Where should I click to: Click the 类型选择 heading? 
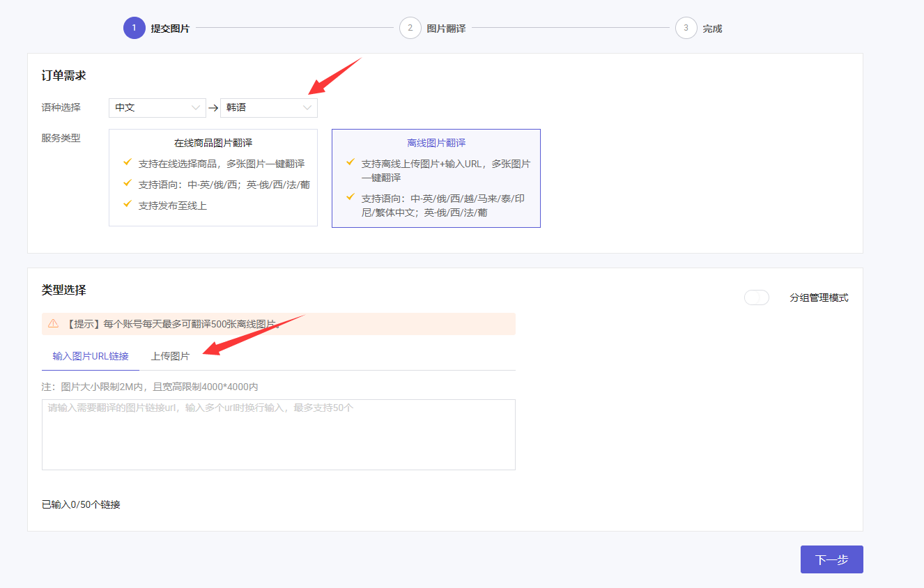[64, 290]
